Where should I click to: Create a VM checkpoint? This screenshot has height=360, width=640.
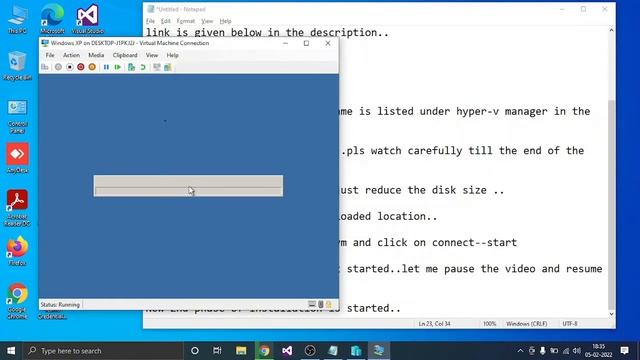131,67
